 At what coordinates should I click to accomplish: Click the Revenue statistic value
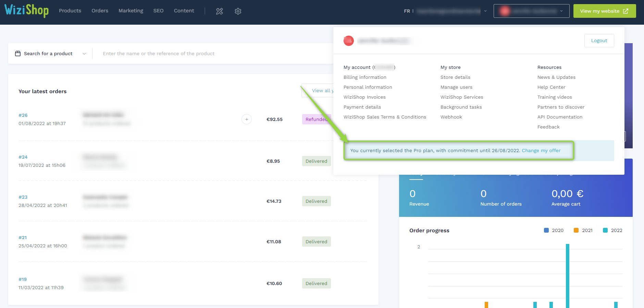point(412,194)
